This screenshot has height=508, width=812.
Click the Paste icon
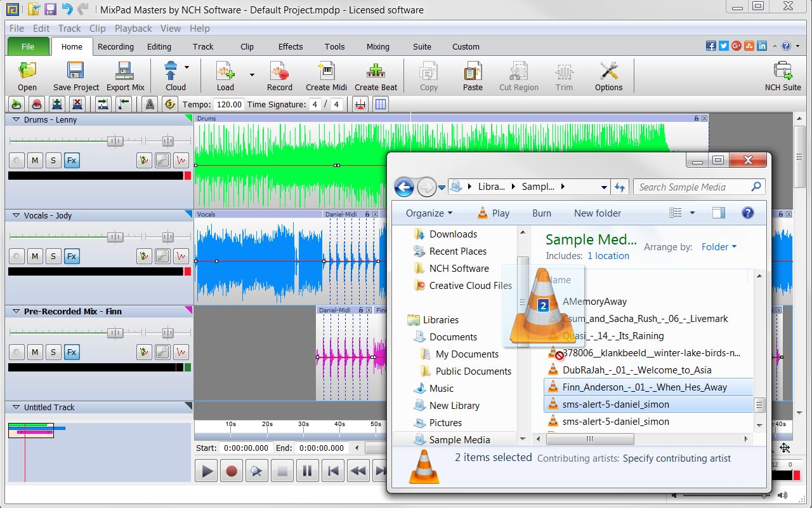(473, 74)
